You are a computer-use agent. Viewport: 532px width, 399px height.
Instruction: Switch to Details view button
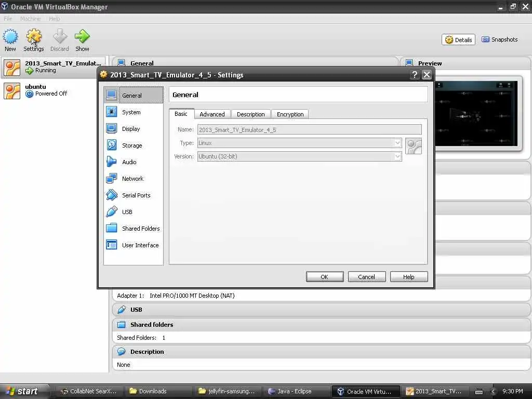[x=458, y=39]
